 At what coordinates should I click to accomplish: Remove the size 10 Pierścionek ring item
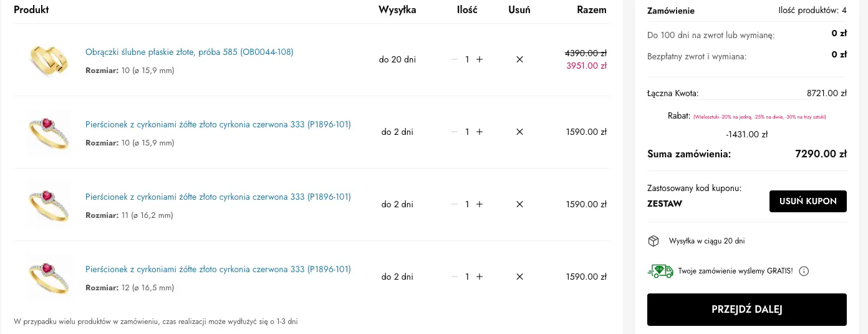tap(519, 132)
